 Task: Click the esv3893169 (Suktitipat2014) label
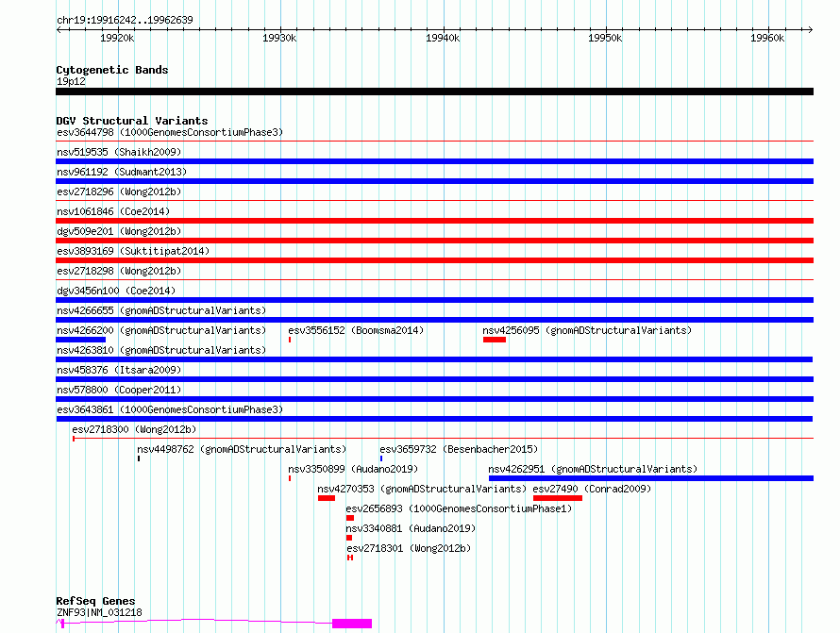133,251
